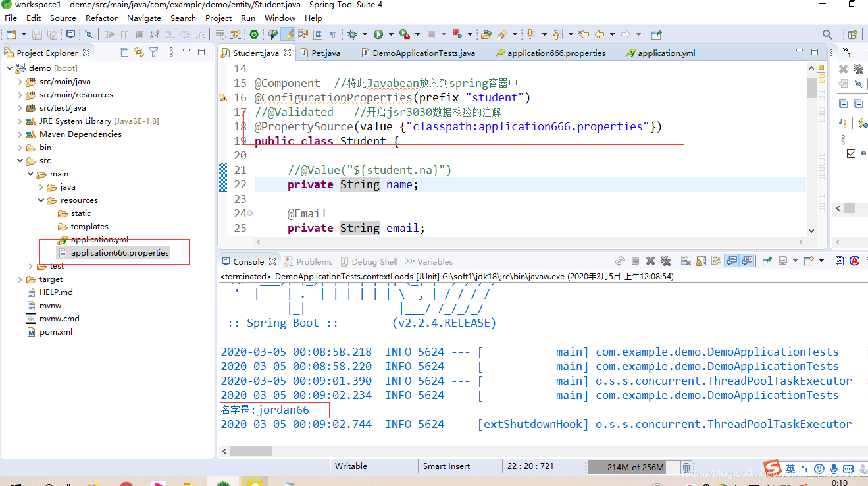Switch to application.yml editor tab
The image size is (868, 486).
tap(661, 53)
